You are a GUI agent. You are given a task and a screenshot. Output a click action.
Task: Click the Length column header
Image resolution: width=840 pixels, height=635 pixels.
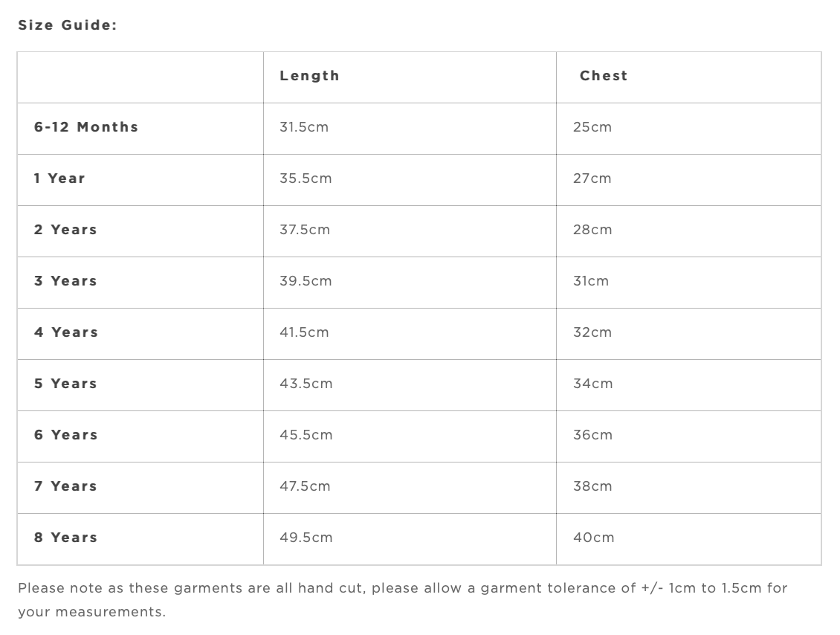coord(309,76)
